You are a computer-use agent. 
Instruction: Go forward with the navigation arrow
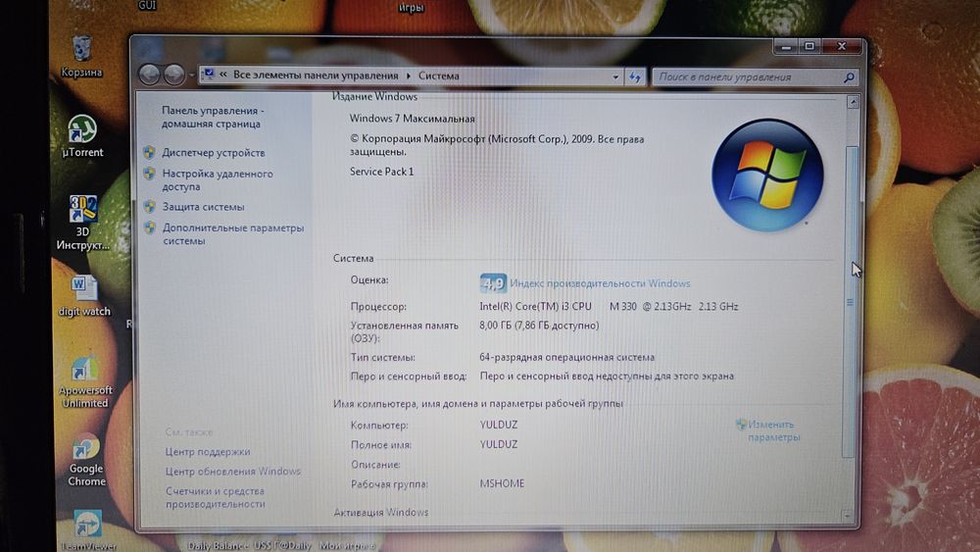173,75
